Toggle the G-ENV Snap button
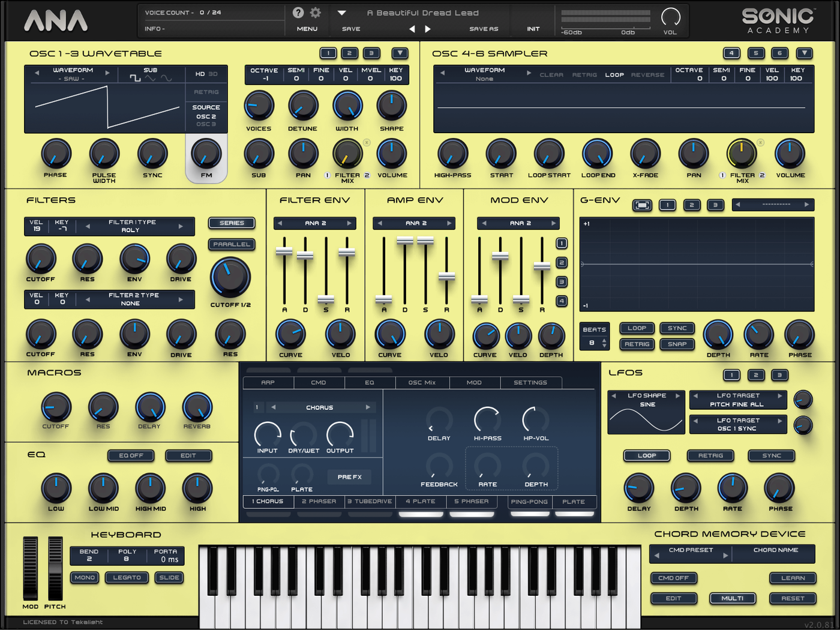Screen dimensions: 840x630 677,344
